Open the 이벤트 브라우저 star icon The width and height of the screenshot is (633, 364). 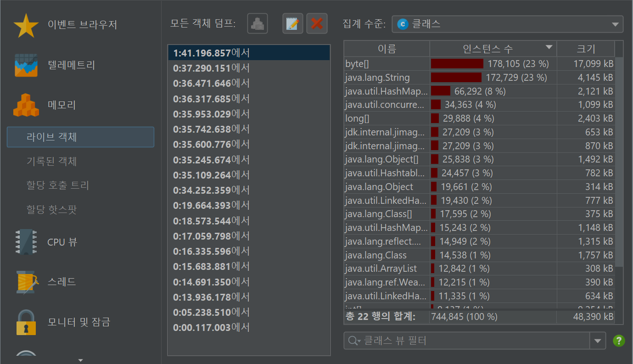(x=26, y=25)
